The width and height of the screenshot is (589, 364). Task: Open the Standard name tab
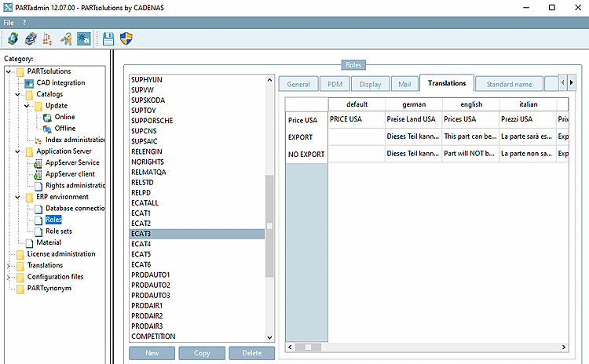509,84
